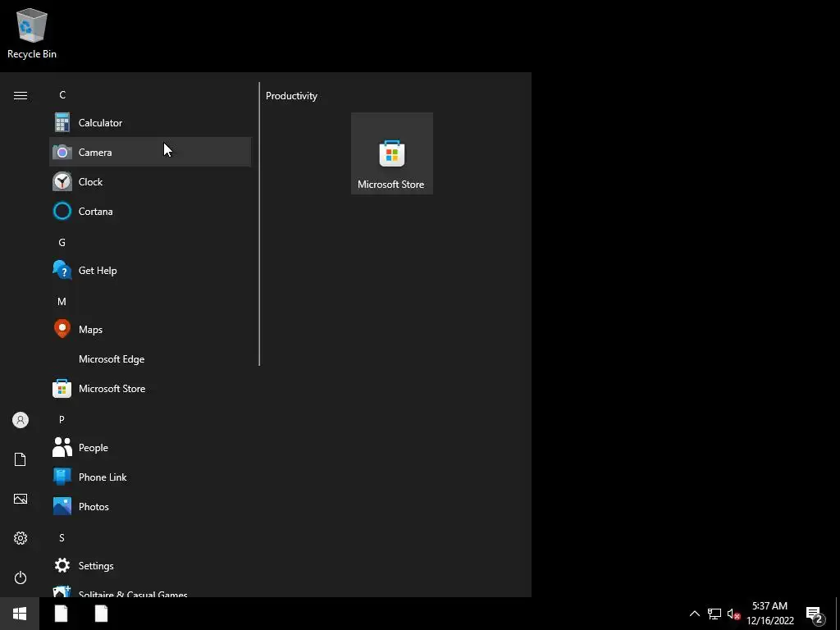Open Pictures from Start sidebar
The image size is (840, 630).
(21, 499)
